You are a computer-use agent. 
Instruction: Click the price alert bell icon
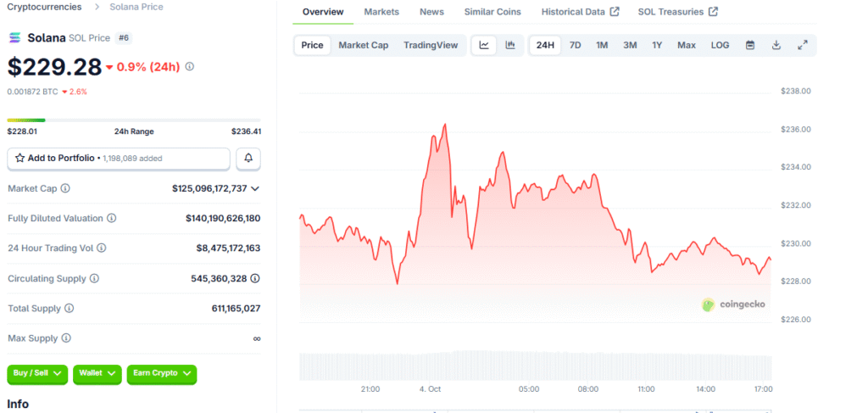click(x=248, y=159)
